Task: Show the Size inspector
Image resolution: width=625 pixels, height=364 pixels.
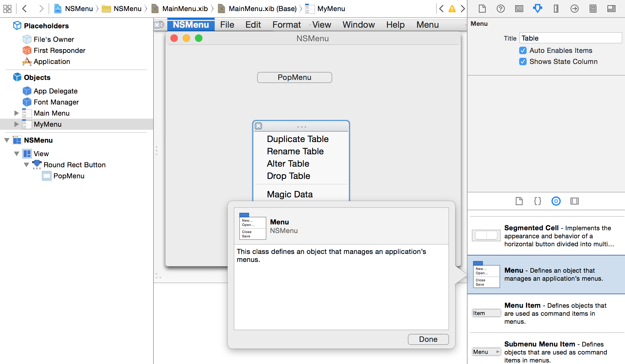Action: click(x=556, y=9)
